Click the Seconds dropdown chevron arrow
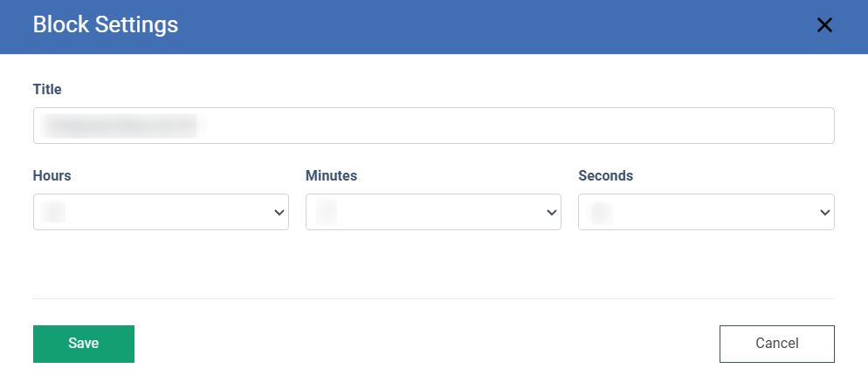This screenshot has height=382, width=868. (824, 212)
